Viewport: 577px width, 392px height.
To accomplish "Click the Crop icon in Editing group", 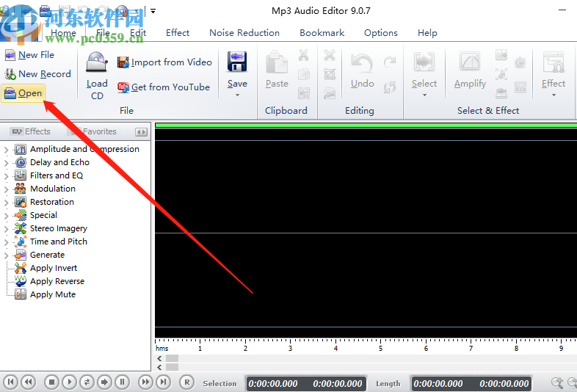I will 330,74.
